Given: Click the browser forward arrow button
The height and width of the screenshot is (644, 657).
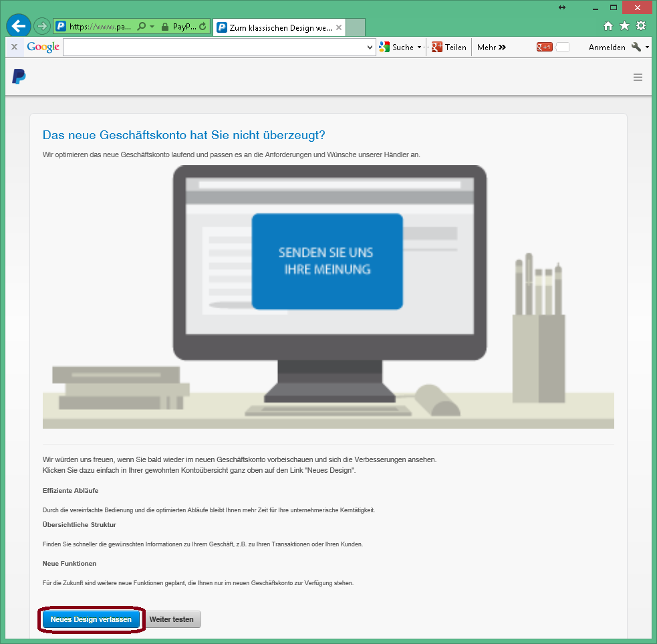Looking at the screenshot, I should (42, 27).
